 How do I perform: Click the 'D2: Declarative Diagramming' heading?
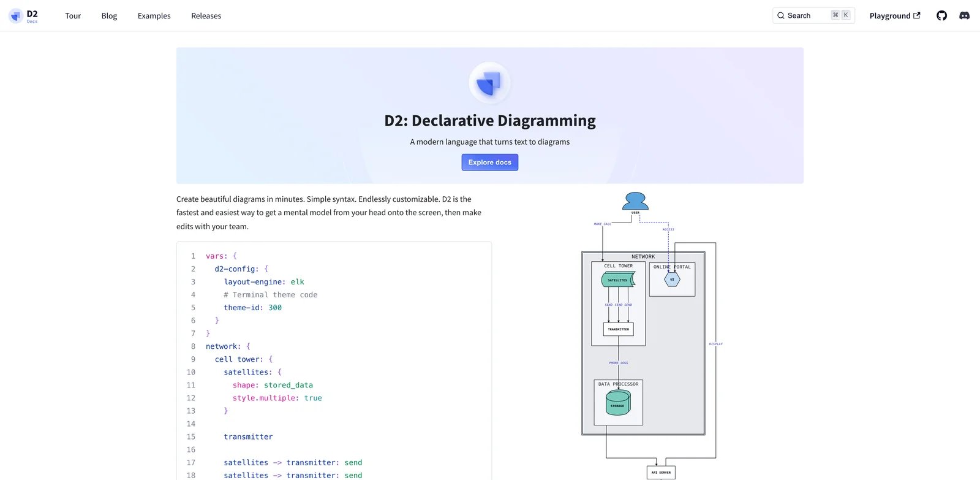coord(490,121)
